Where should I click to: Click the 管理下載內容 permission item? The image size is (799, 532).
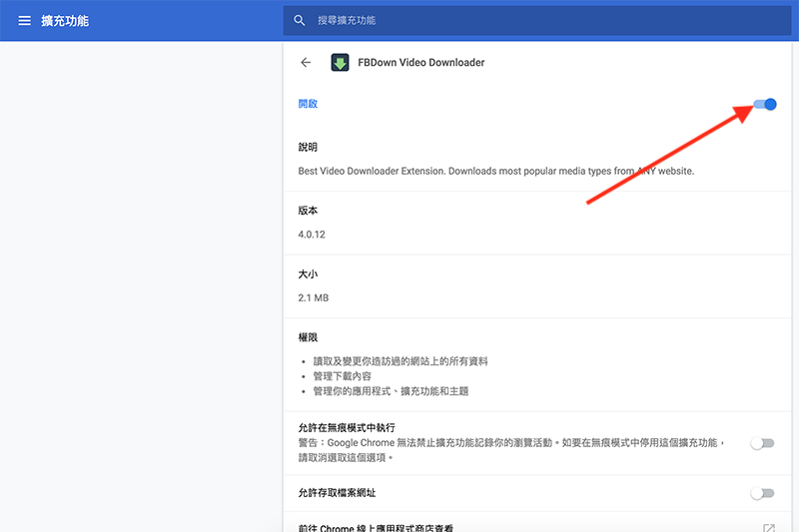[343, 376]
